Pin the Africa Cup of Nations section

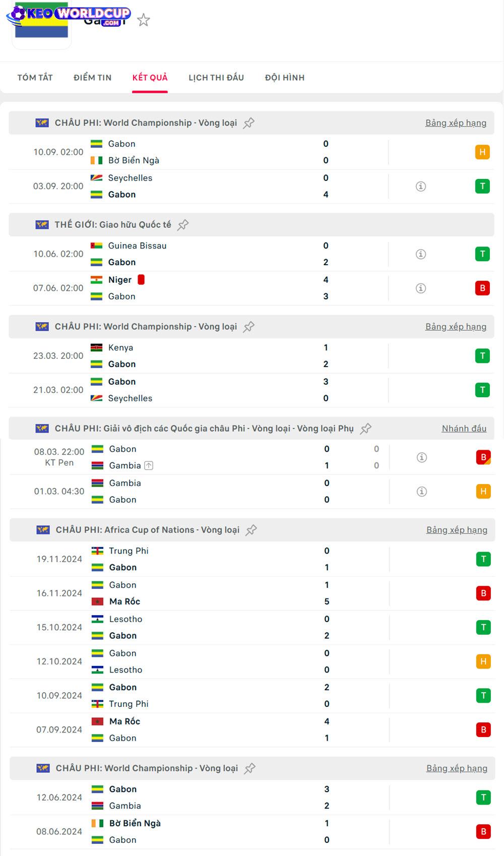click(x=251, y=530)
